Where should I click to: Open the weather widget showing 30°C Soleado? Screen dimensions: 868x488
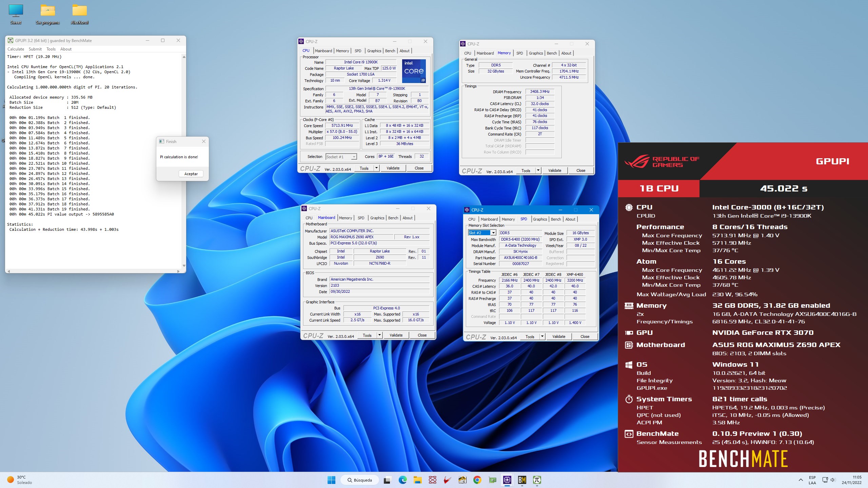pyautogui.click(x=20, y=480)
